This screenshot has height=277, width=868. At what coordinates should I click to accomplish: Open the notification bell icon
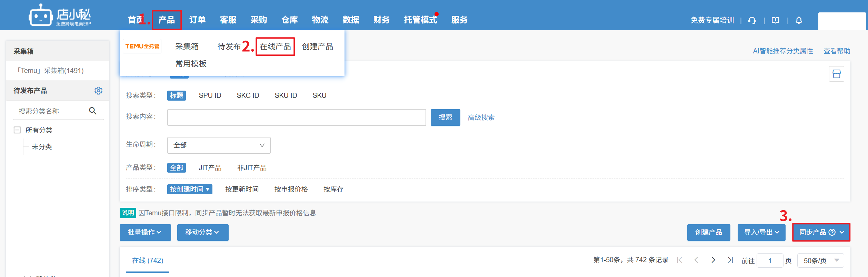tap(799, 20)
